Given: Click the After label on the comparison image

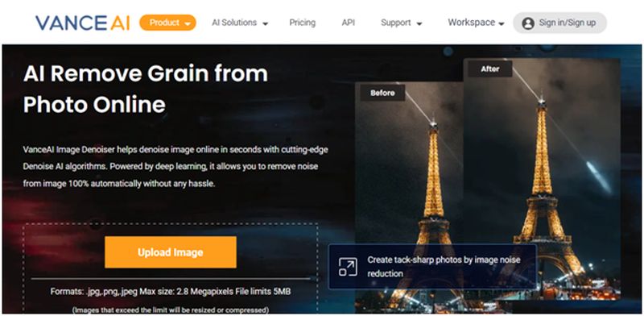Looking at the screenshot, I should tap(490, 69).
